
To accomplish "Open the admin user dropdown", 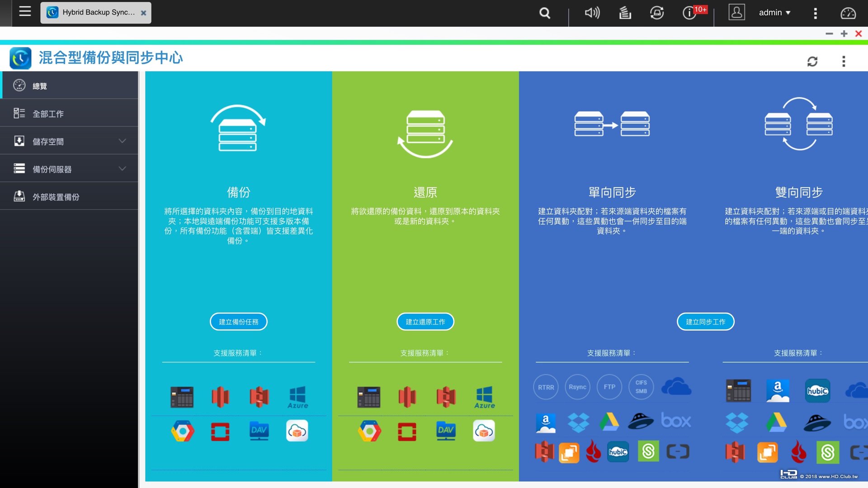I will point(774,13).
